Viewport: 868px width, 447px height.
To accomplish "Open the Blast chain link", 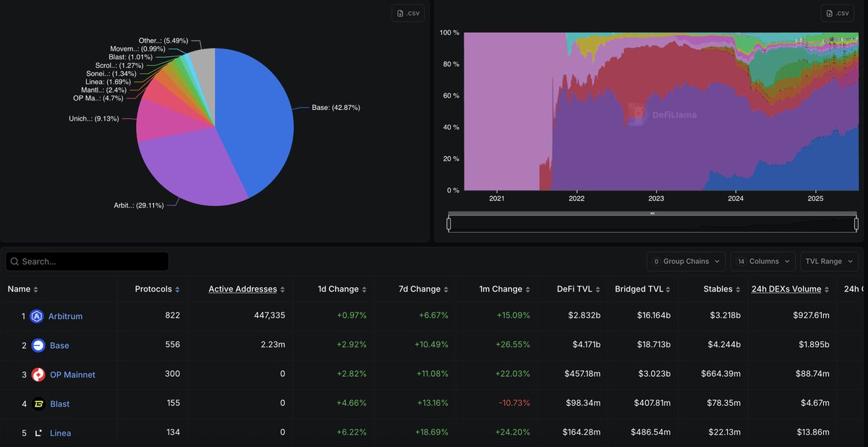I will coord(60,404).
